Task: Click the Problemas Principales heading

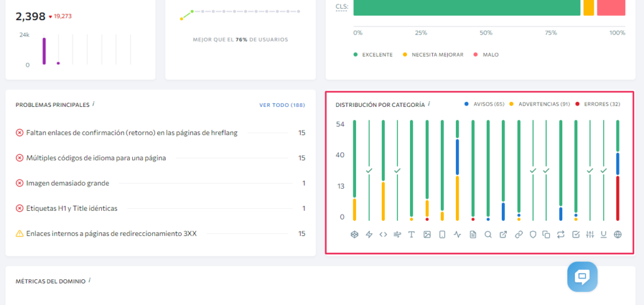Action: [x=52, y=105]
